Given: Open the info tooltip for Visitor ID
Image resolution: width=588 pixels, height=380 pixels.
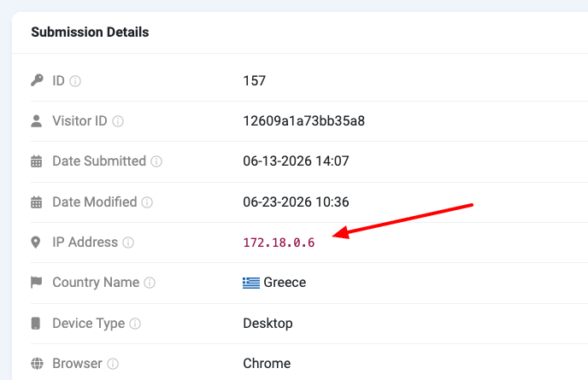Looking at the screenshot, I should coord(118,121).
